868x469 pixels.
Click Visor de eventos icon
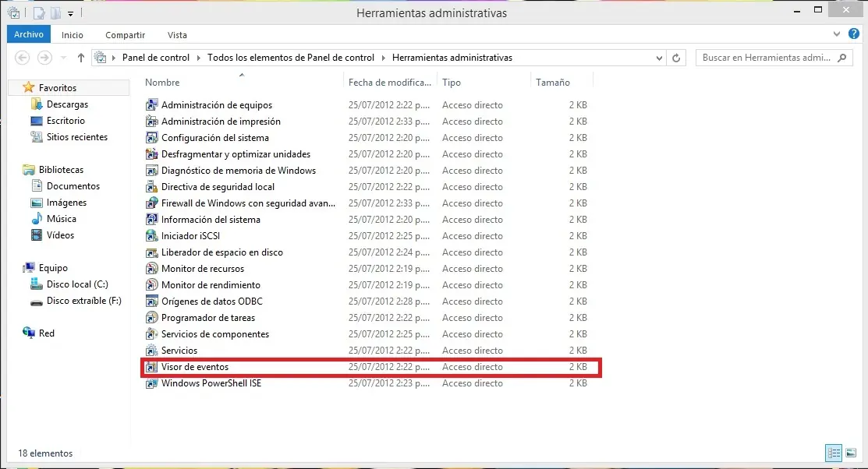coord(151,367)
